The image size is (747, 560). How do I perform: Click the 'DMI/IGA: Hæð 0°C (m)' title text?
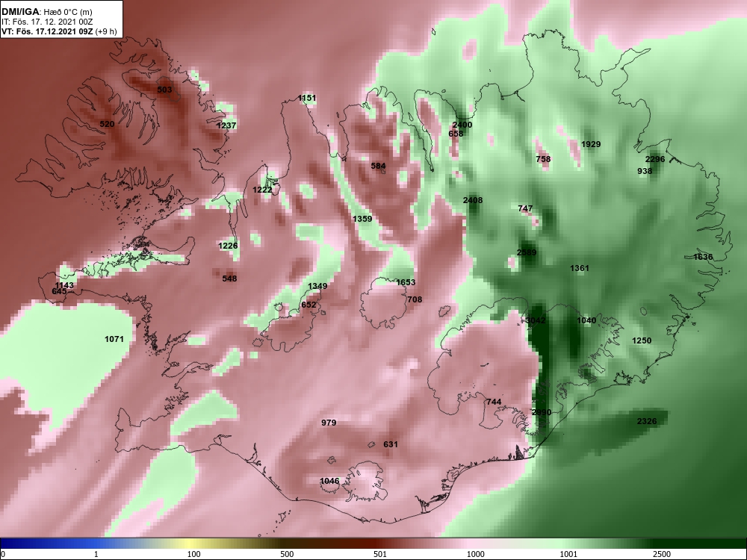[x=45, y=11]
